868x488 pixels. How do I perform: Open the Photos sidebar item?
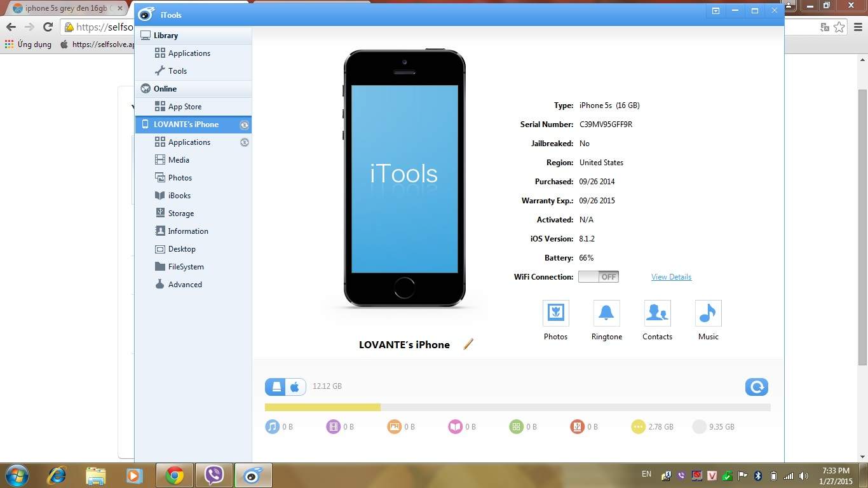(x=193, y=178)
